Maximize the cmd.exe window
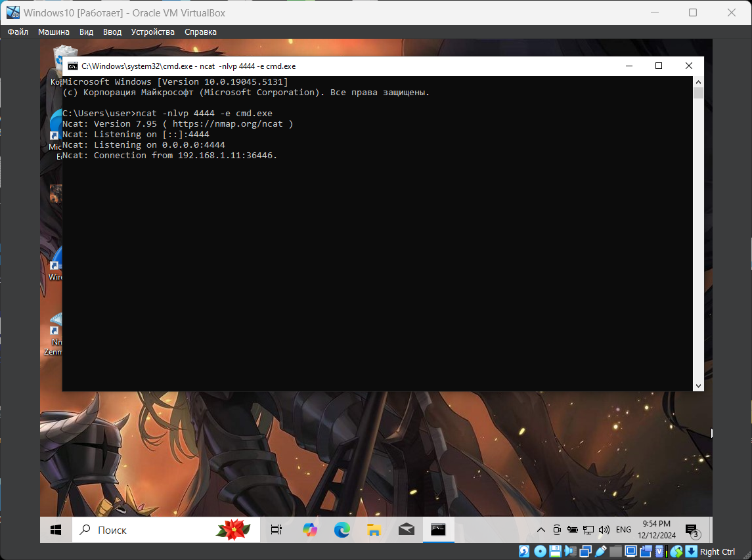The height and width of the screenshot is (560, 752). click(659, 66)
